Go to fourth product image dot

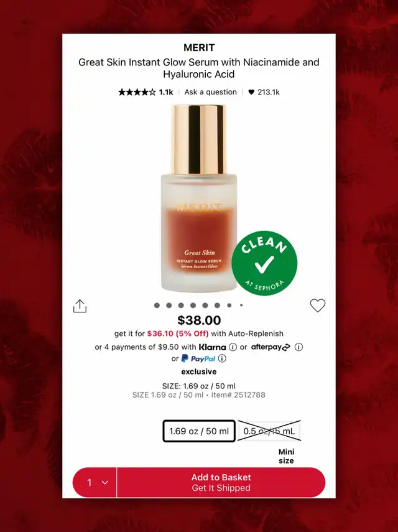[x=193, y=306]
